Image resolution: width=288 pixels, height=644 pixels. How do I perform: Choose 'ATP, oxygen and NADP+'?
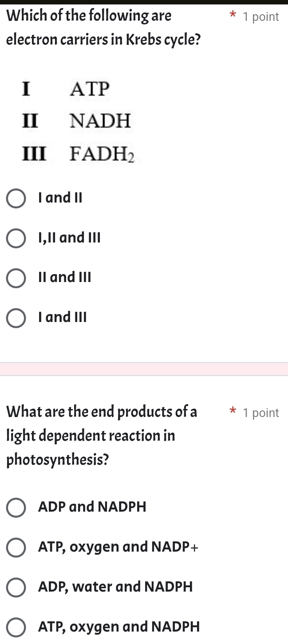pos(16,548)
